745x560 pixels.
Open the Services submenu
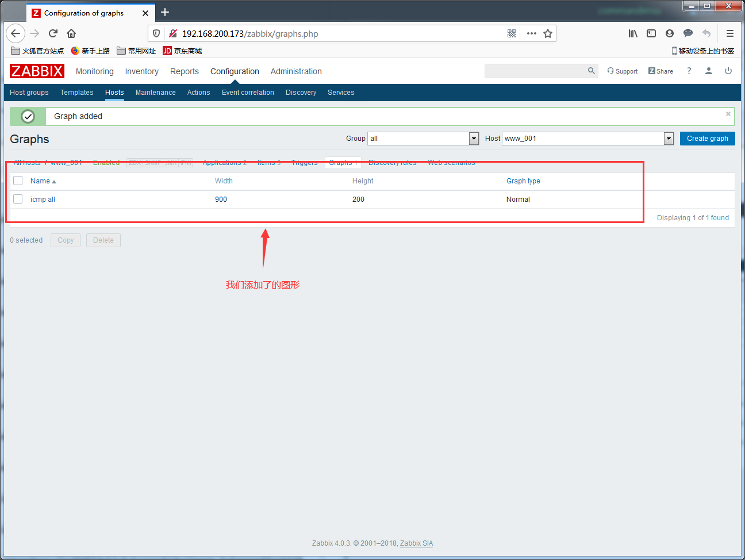pyautogui.click(x=341, y=93)
